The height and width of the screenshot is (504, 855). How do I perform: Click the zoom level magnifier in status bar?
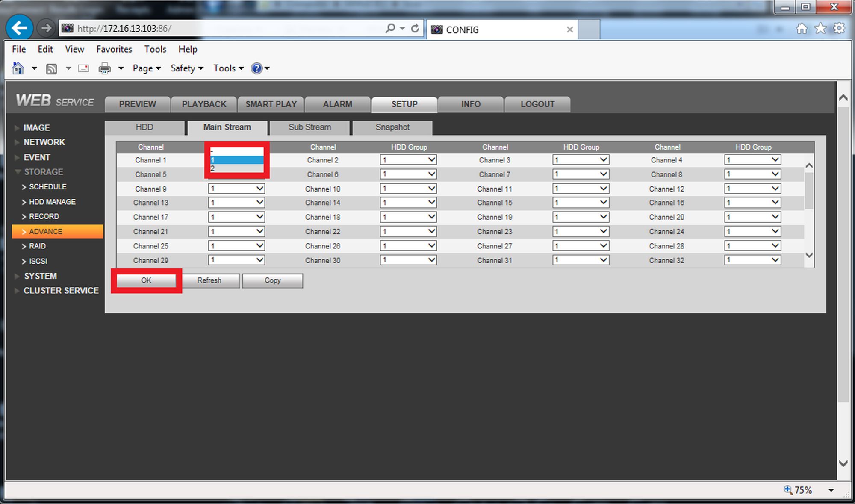787,490
